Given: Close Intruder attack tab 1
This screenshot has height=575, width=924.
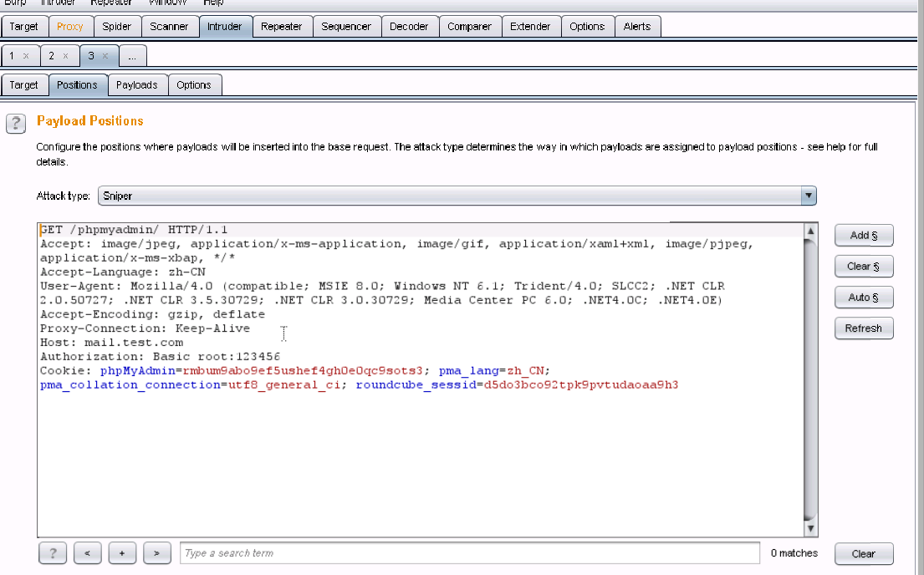Looking at the screenshot, I should pyautogui.click(x=26, y=56).
